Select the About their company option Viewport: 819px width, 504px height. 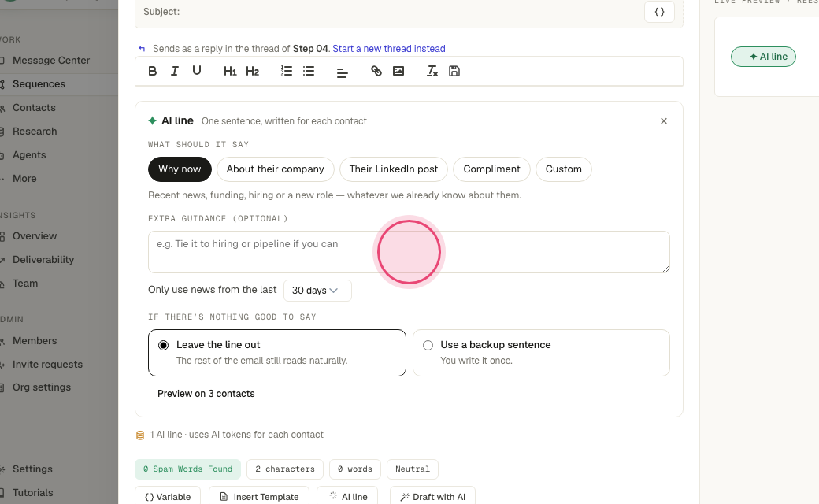(276, 169)
